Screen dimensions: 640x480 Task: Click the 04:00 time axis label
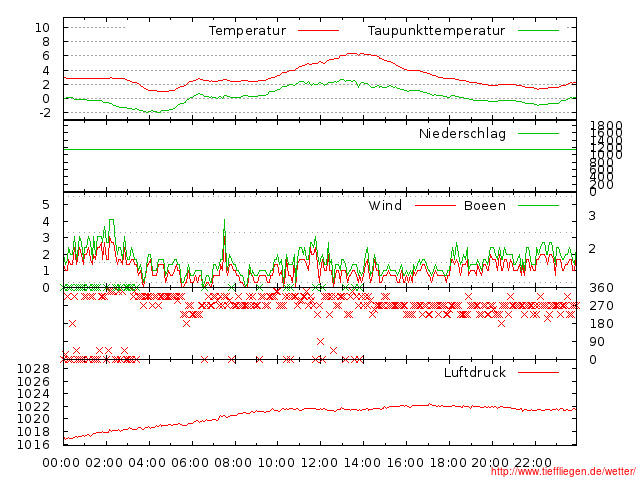[x=147, y=463]
